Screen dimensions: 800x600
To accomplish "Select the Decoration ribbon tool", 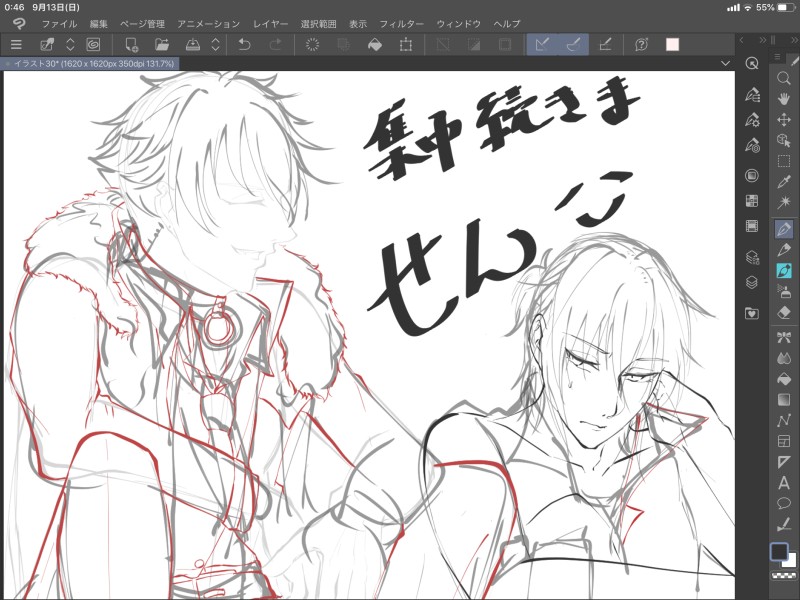I will [784, 337].
